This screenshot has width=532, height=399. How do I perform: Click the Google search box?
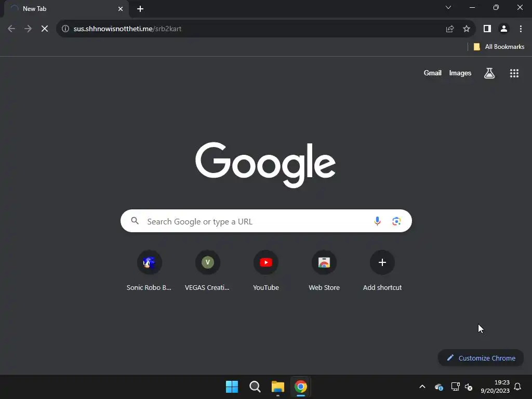[x=266, y=221]
